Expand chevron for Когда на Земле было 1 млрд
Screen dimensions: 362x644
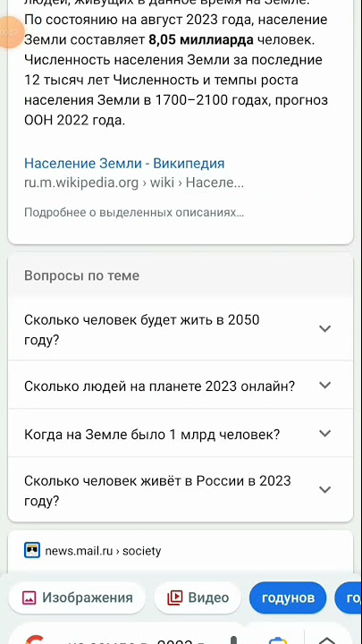[x=324, y=433]
